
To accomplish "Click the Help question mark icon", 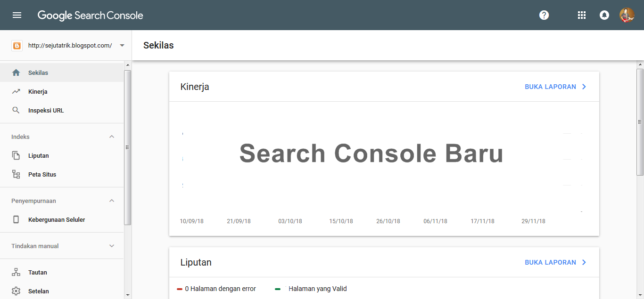I will click(544, 15).
